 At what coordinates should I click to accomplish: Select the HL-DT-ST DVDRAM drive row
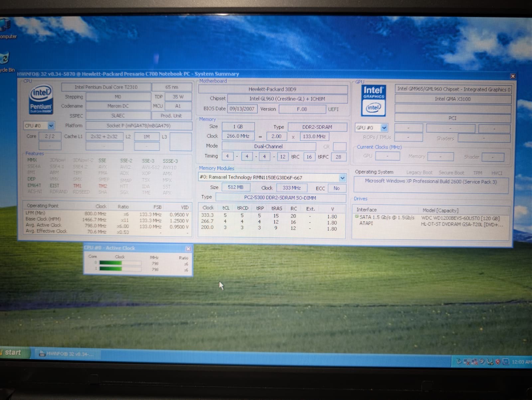(x=432, y=224)
